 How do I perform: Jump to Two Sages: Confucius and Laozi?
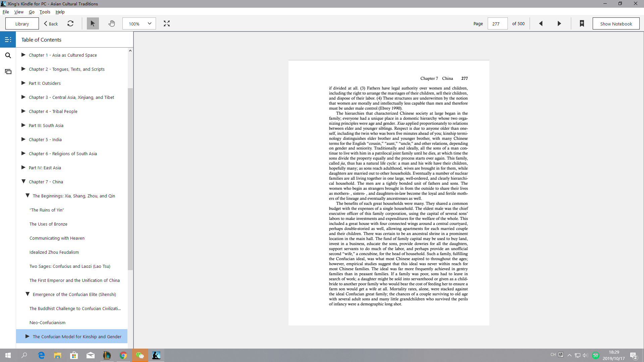click(x=70, y=266)
